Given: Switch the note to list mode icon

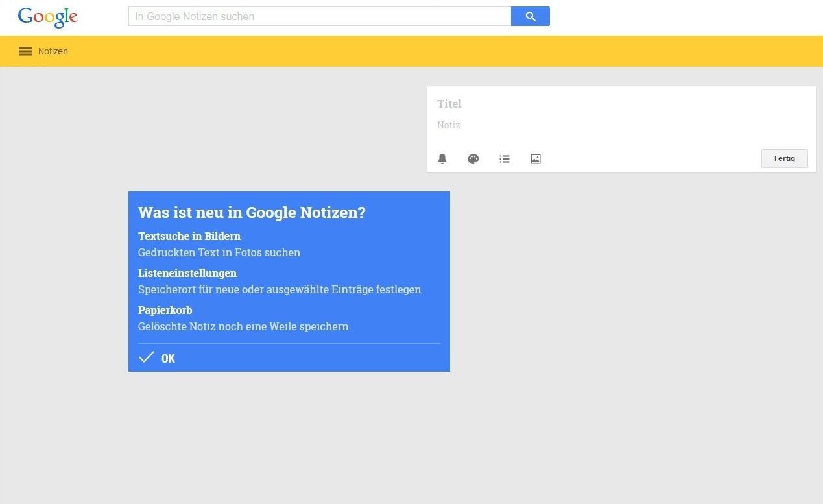Looking at the screenshot, I should [x=505, y=159].
